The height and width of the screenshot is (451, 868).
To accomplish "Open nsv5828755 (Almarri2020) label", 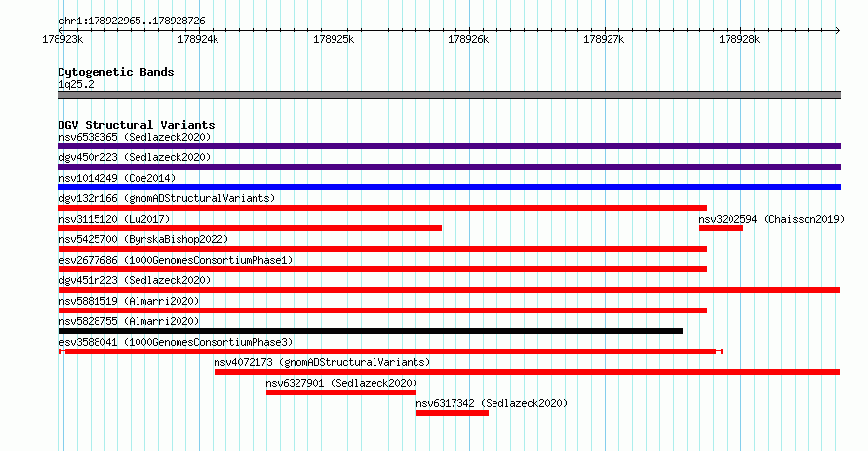I will [x=129, y=321].
